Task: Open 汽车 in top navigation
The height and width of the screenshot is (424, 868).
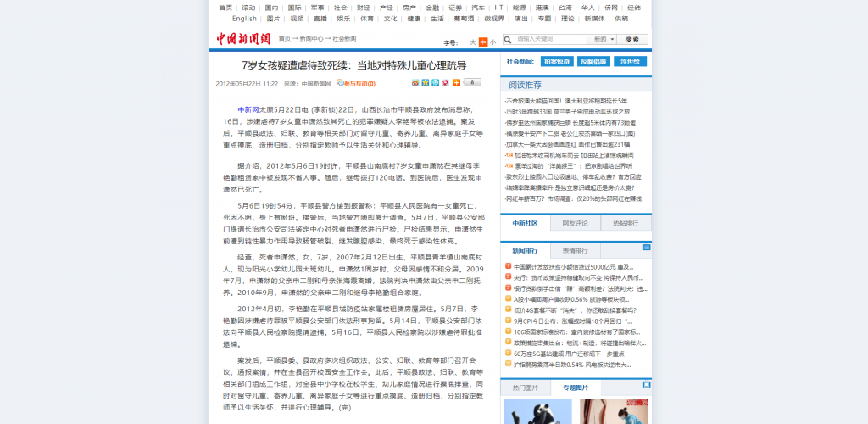Action: click(478, 8)
